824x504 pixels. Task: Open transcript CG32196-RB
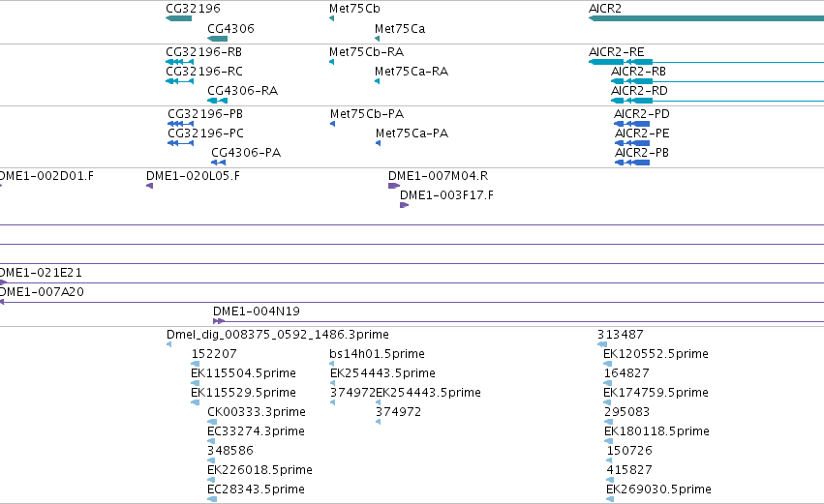pyautogui.click(x=180, y=62)
